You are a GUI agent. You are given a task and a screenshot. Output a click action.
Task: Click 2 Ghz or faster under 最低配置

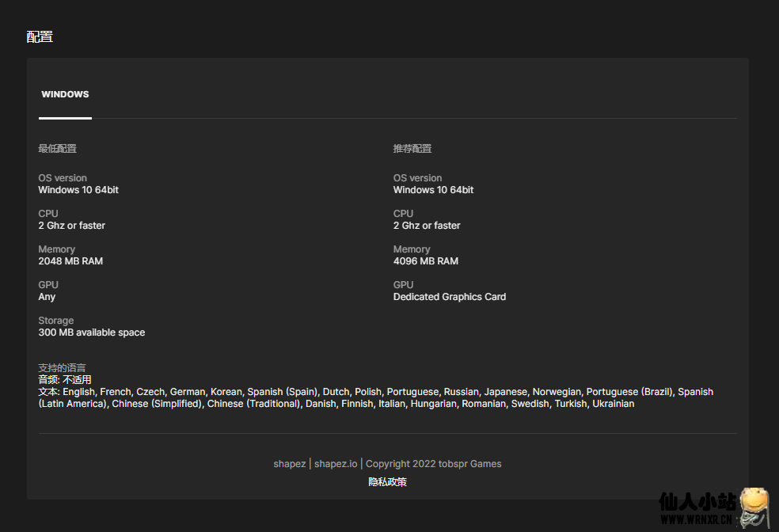71,226
